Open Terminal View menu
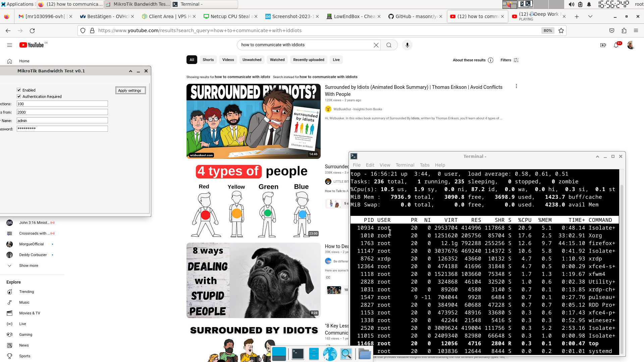Screen dimensions: 644x362 (385, 165)
